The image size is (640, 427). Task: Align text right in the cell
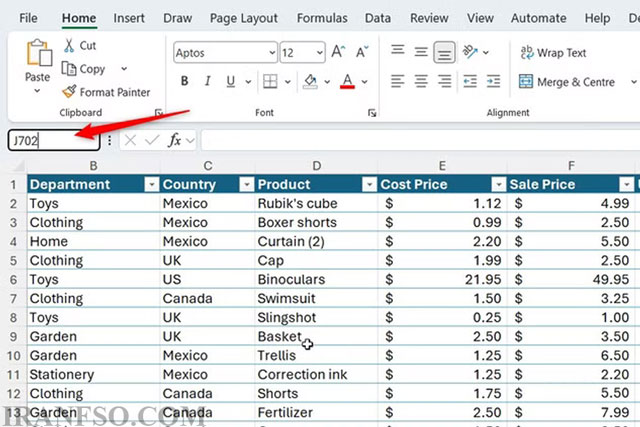coord(444,81)
